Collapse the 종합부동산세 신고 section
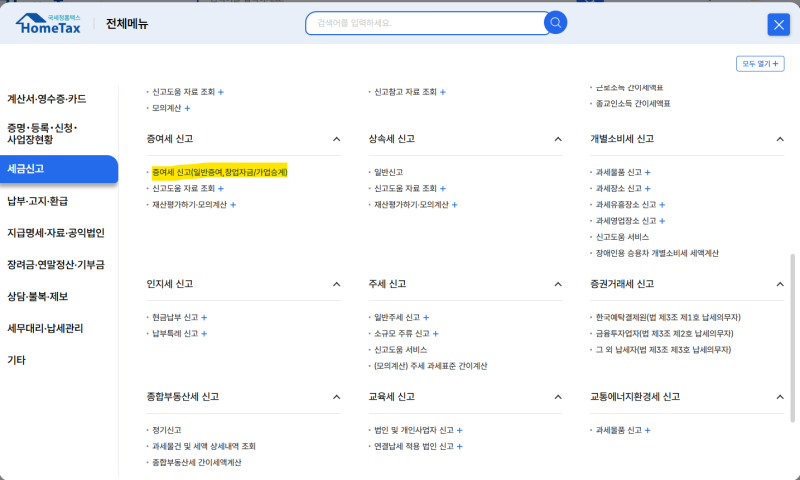This screenshot has height=480, width=800. tap(336, 397)
